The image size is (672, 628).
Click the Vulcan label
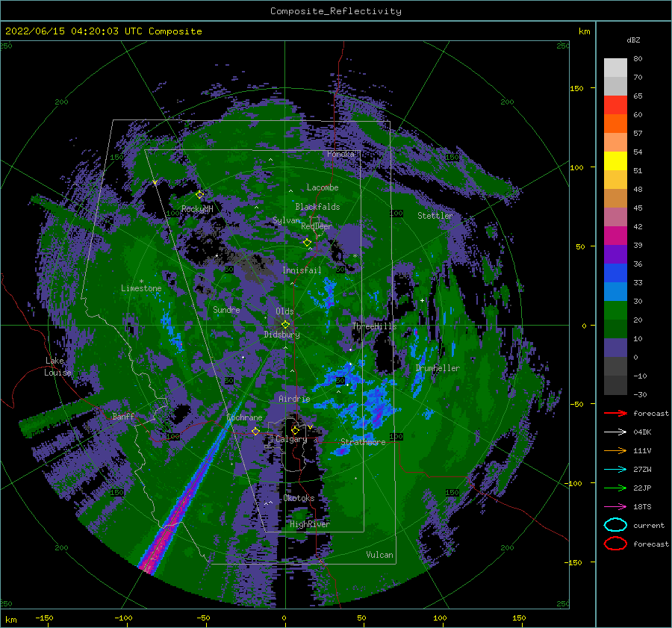[379, 555]
